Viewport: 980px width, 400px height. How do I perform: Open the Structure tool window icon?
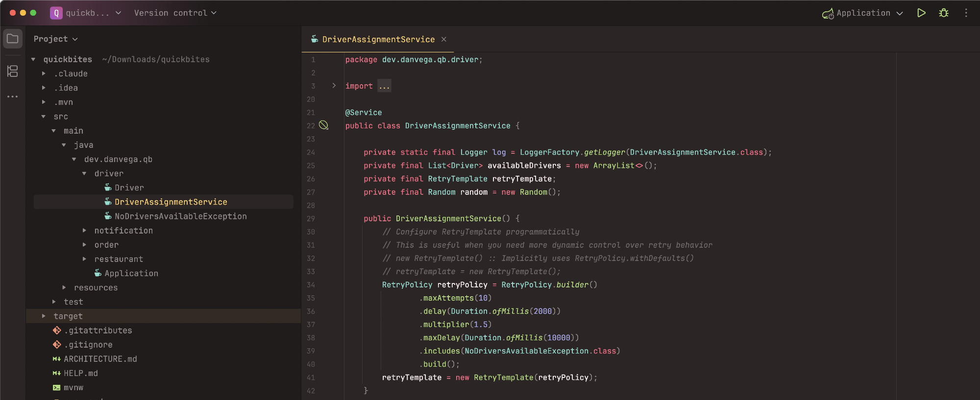point(13,71)
